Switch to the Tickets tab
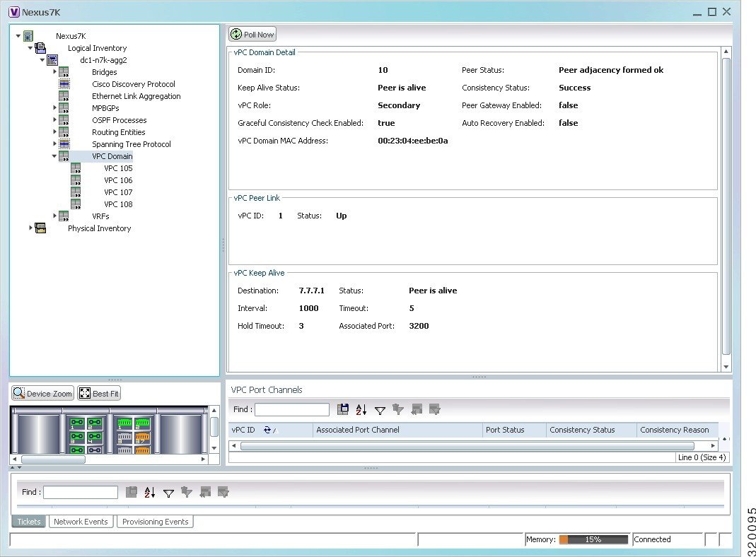Image resolution: width=756 pixels, height=557 pixels. pos(29,522)
